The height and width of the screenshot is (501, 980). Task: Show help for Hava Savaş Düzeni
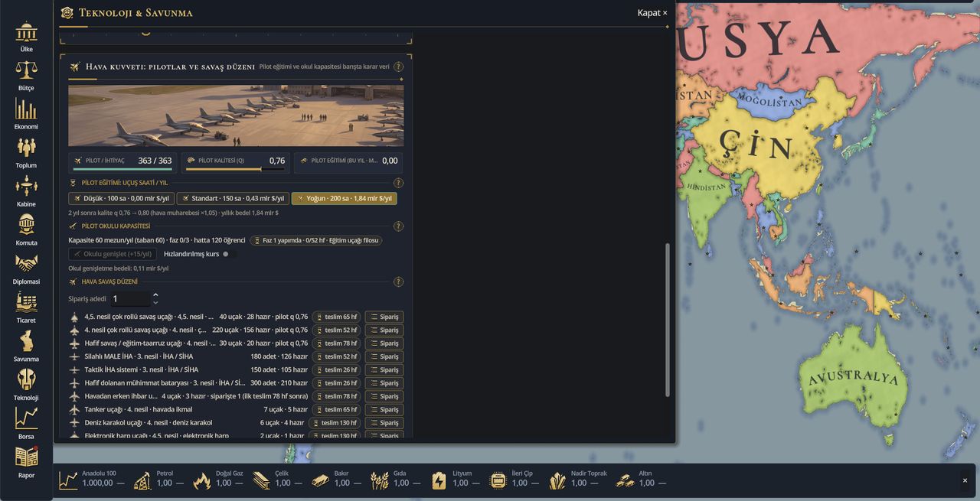(x=398, y=281)
